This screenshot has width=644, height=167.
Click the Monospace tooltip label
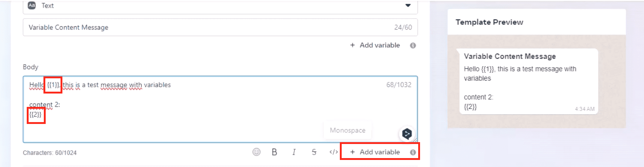(x=348, y=131)
